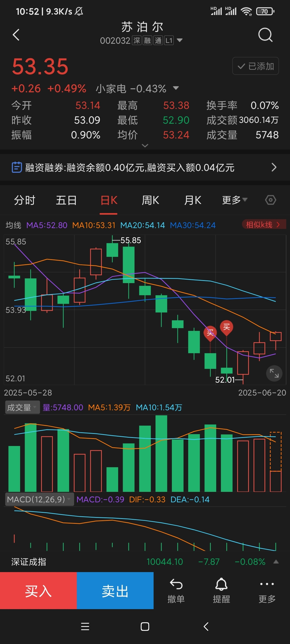The image size is (290, 644).
Task: Tap the muted bell status icon
Action: (x=79, y=11)
